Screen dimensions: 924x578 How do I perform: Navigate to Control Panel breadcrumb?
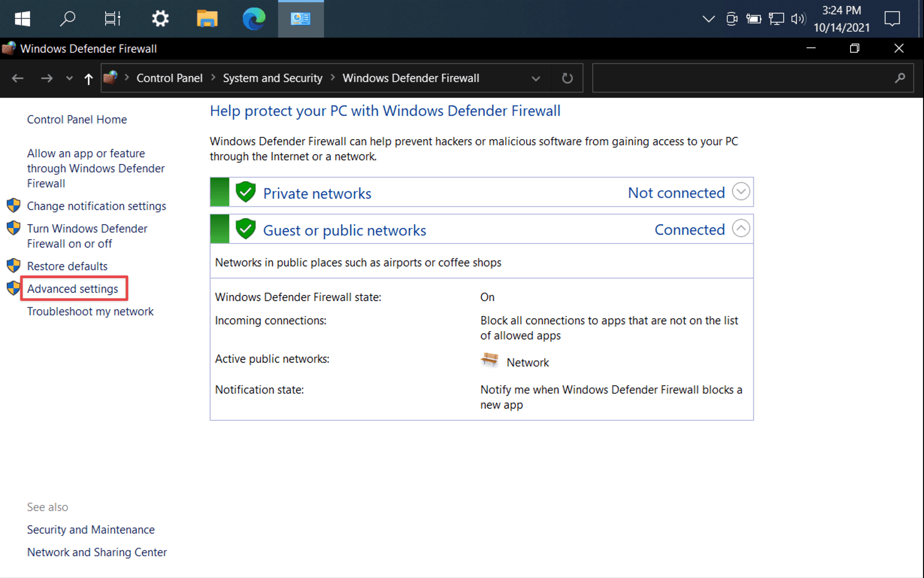pyautogui.click(x=169, y=78)
